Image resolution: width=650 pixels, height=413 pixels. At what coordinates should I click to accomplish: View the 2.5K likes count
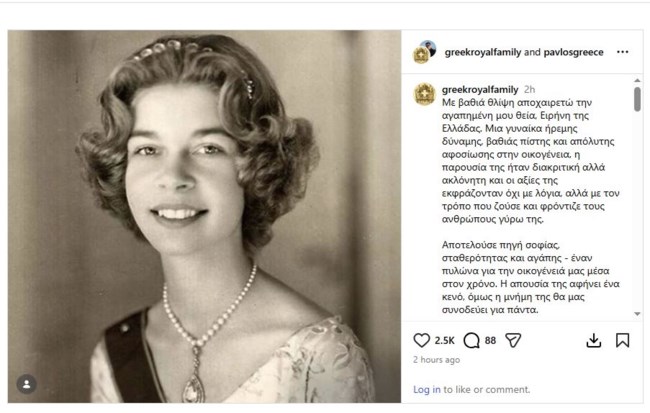coord(444,340)
